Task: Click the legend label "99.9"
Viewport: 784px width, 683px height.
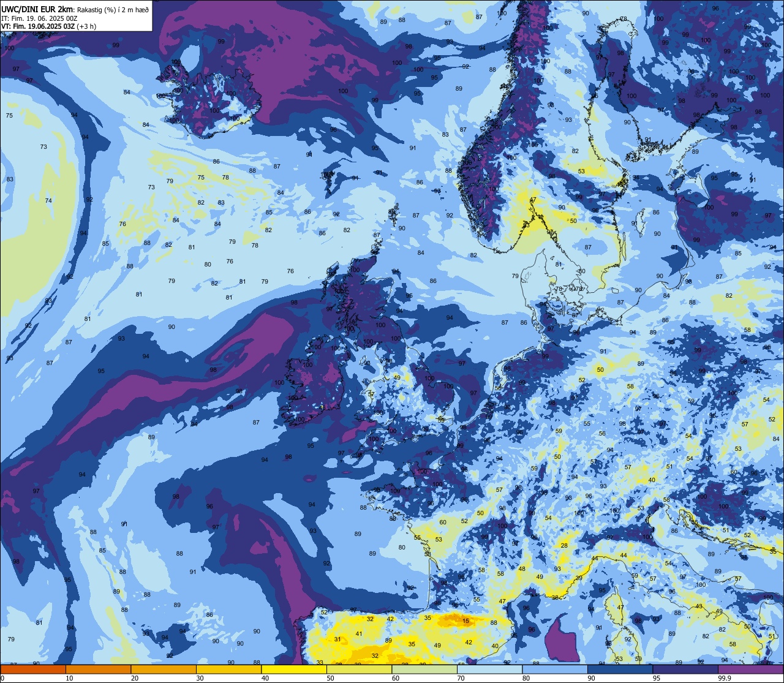Action: point(725,678)
